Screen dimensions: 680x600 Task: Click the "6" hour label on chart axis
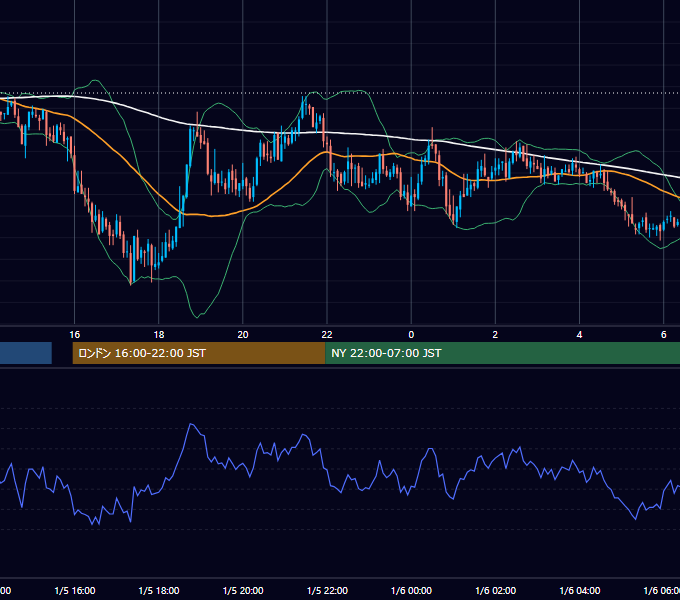[664, 335]
